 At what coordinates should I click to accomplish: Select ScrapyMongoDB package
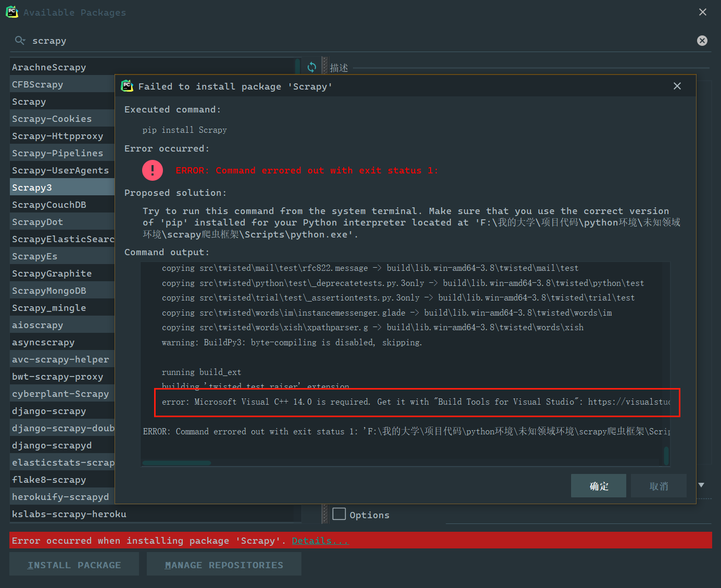pyautogui.click(x=62, y=291)
